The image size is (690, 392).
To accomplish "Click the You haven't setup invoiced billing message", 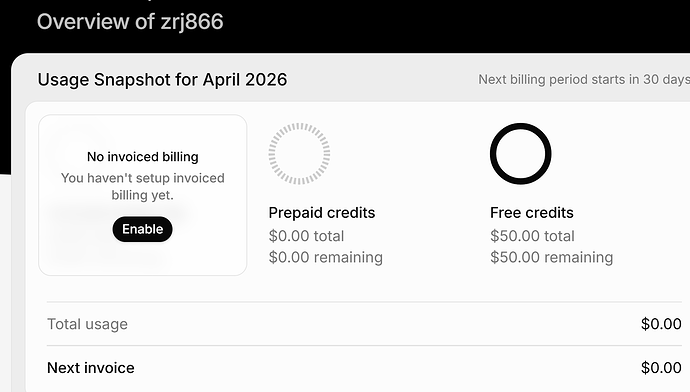I will (x=143, y=187).
